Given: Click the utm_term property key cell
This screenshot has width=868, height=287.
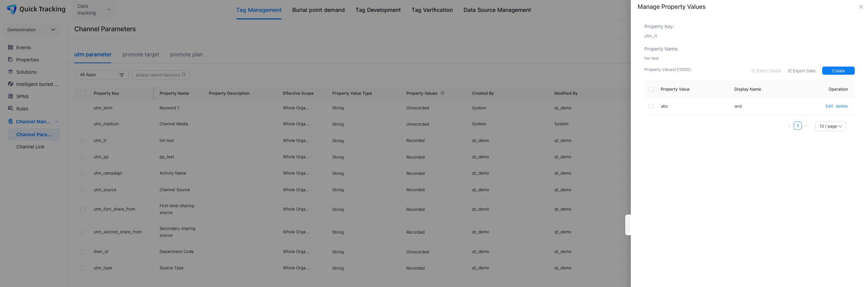Looking at the screenshot, I should tap(103, 108).
